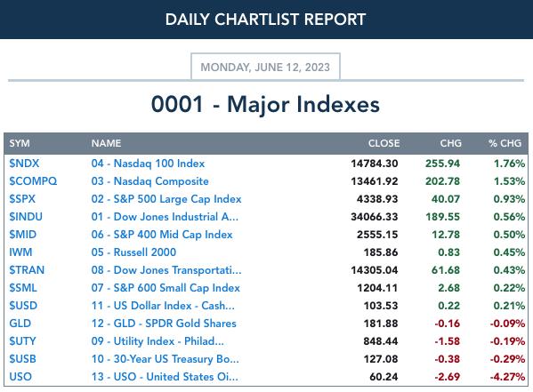Open the 30-Year US Treasury Bond link

(165, 359)
